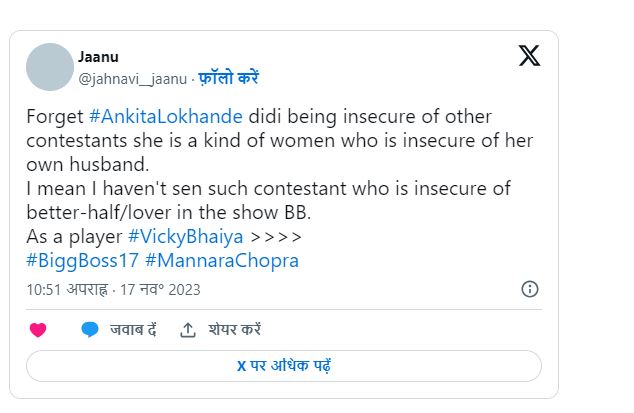Like the tweet with the heart icon
The height and width of the screenshot is (413, 634).
pyautogui.click(x=38, y=330)
